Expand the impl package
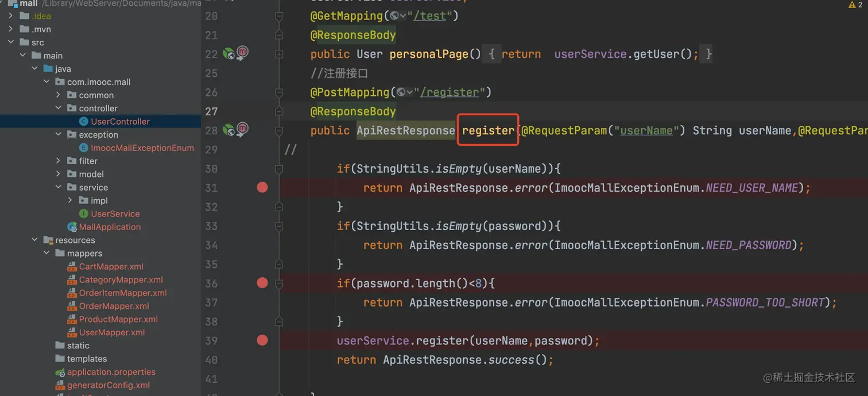The image size is (868, 396). [70, 201]
